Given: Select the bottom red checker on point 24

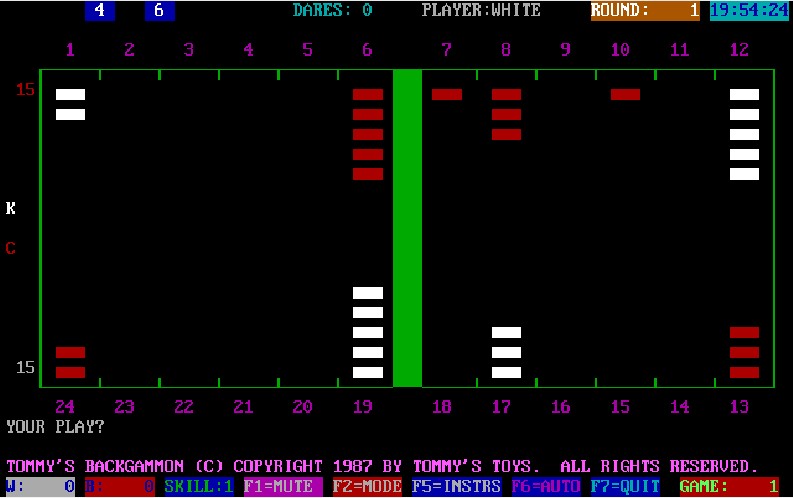Looking at the screenshot, I should click(x=70, y=372).
